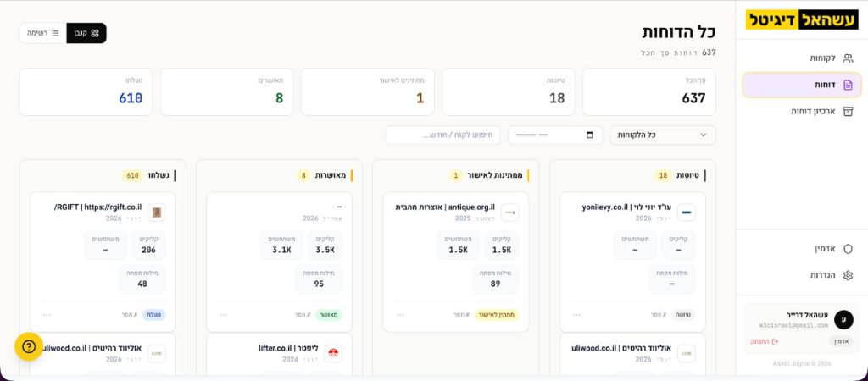The width and height of the screenshot is (868, 381).
Task: Click the archive box icon in sidebar
Action: (x=848, y=111)
